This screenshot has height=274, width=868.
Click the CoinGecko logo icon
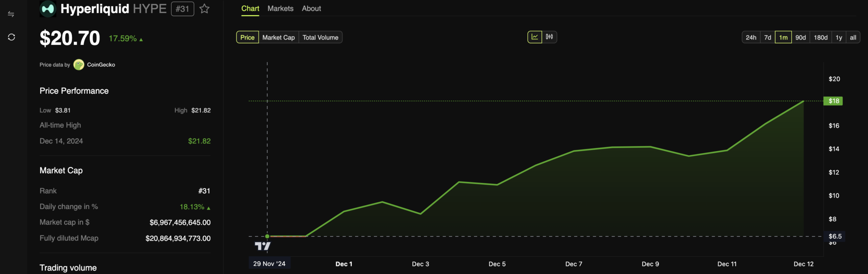79,65
